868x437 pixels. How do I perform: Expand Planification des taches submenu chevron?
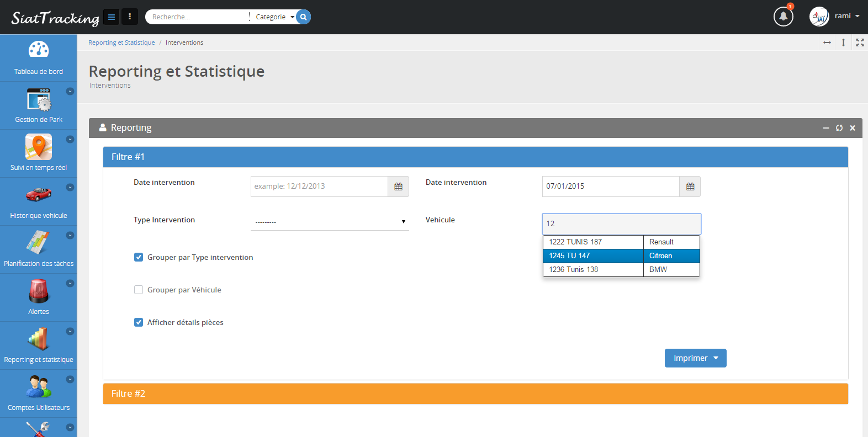[x=70, y=236]
